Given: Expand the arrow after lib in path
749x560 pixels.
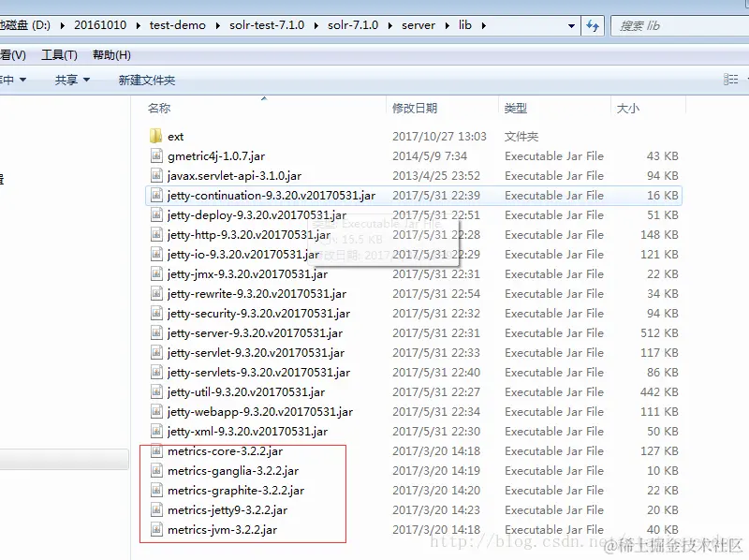Looking at the screenshot, I should tap(483, 26).
